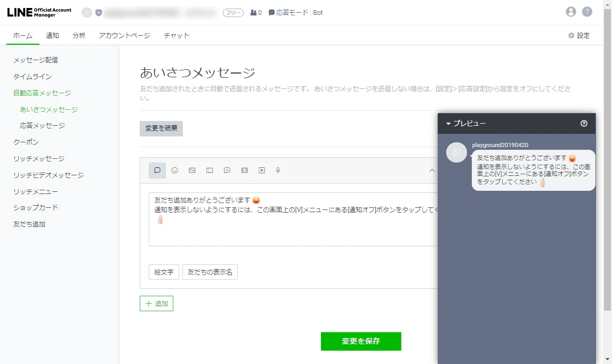Pick the coupon message type icon

[x=210, y=171]
